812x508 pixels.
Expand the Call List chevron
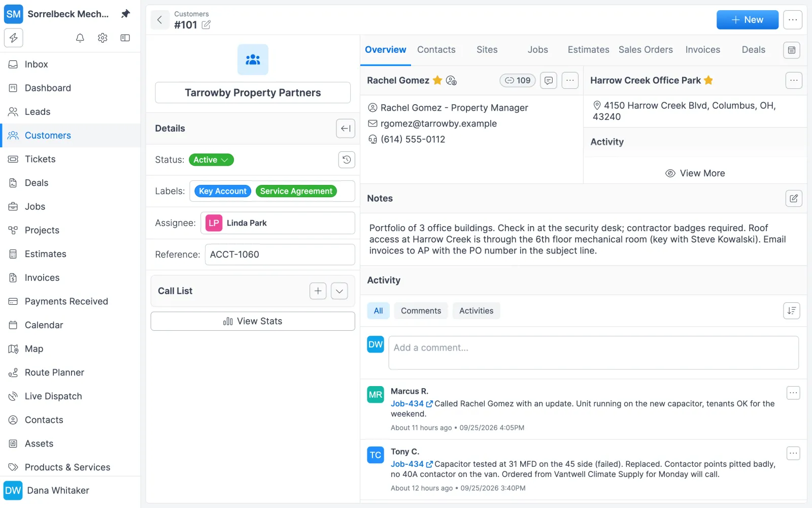(340, 291)
